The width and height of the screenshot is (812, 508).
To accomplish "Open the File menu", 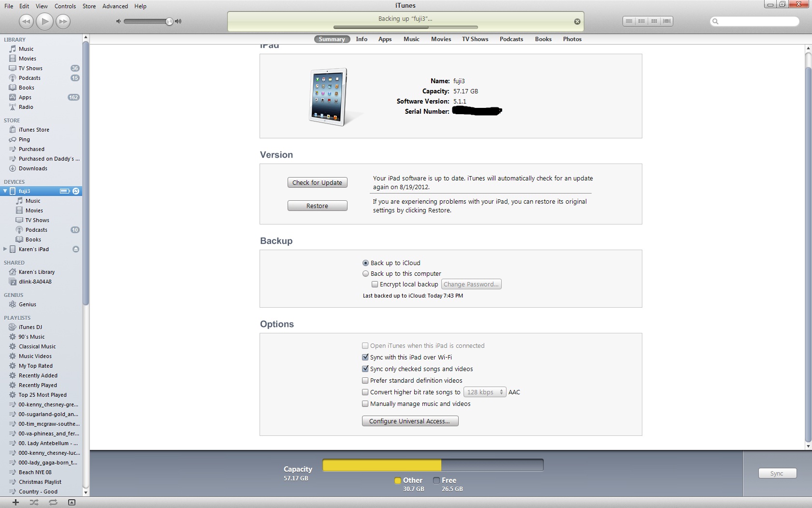I will pyautogui.click(x=9, y=6).
